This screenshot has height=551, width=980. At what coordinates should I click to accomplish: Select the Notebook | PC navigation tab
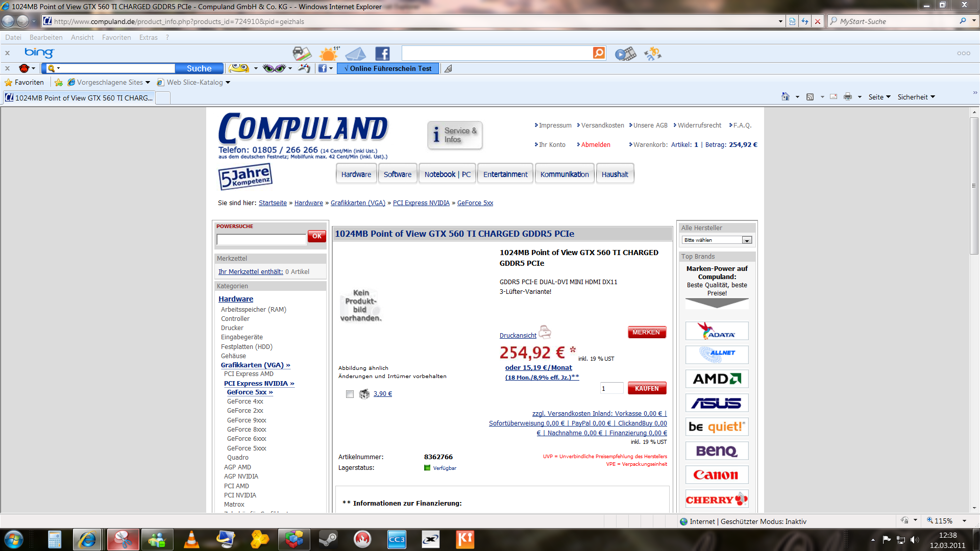tap(448, 174)
